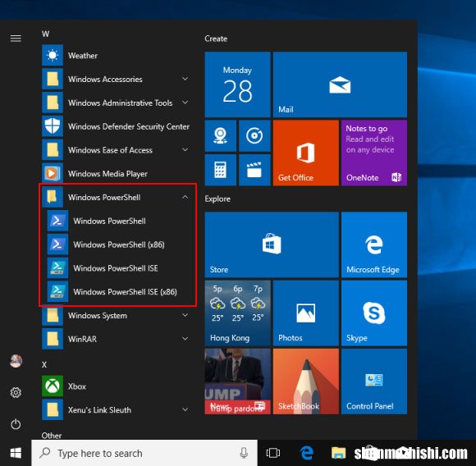
Task: Open the Store tile
Action: coord(272,244)
